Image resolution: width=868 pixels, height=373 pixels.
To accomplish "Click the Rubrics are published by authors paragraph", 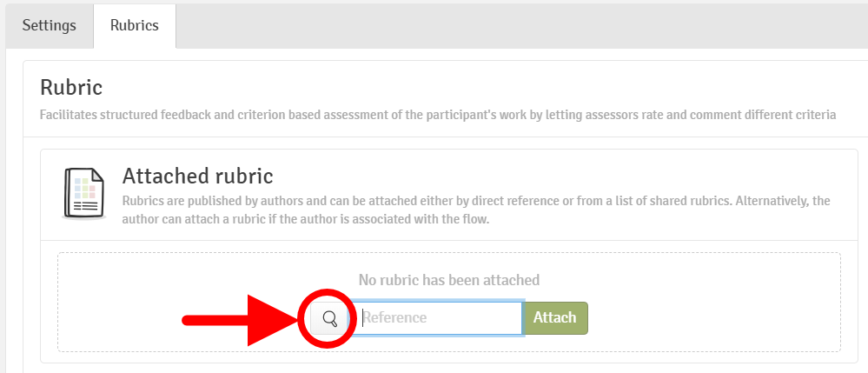I will [475, 201].
